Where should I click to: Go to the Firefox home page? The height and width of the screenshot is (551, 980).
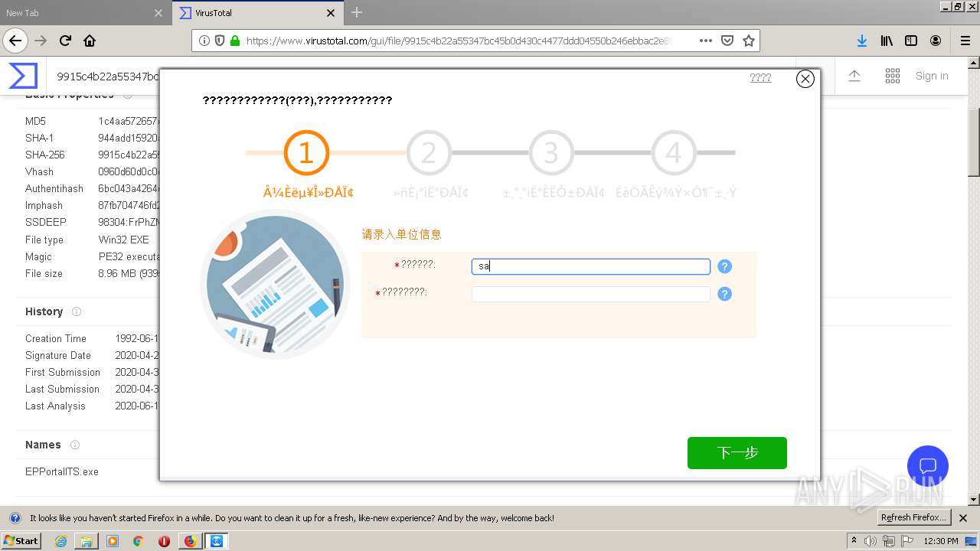(x=90, y=41)
